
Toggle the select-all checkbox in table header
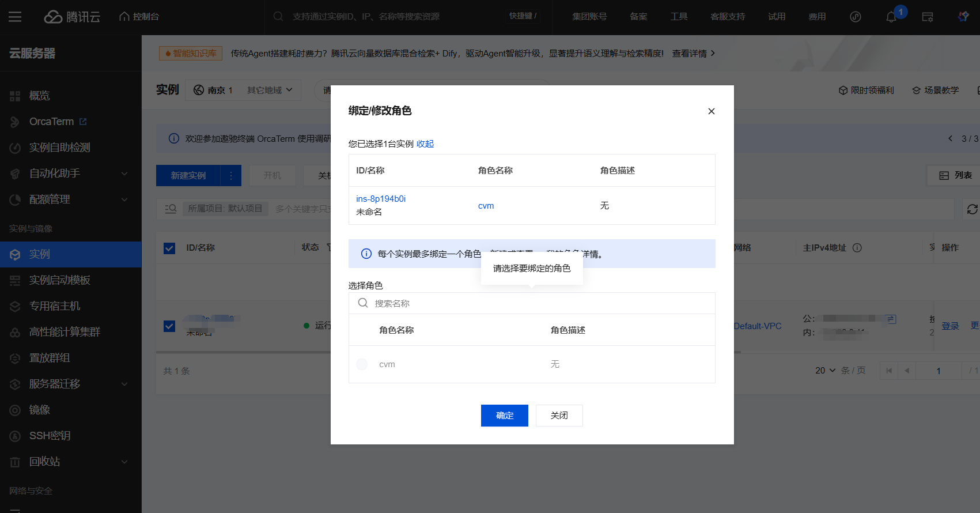[x=169, y=248]
